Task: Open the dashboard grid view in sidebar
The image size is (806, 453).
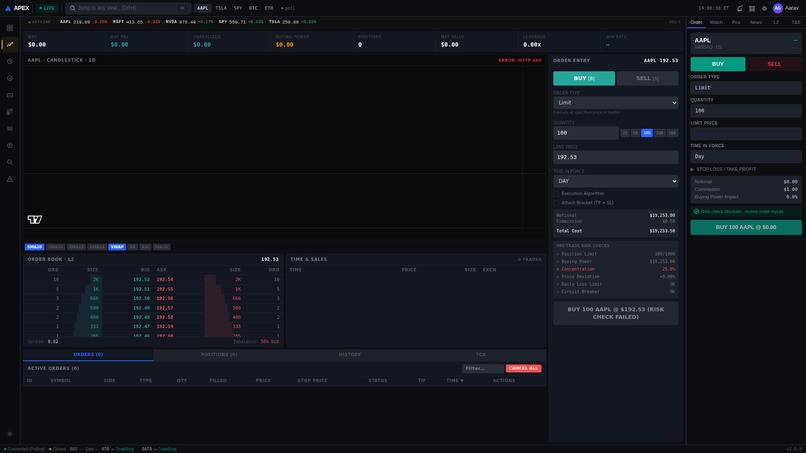Action: pyautogui.click(x=10, y=28)
